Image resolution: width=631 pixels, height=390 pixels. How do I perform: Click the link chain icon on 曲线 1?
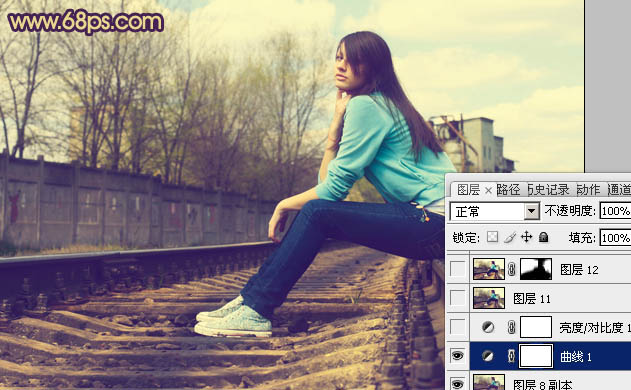pyautogui.click(x=511, y=356)
